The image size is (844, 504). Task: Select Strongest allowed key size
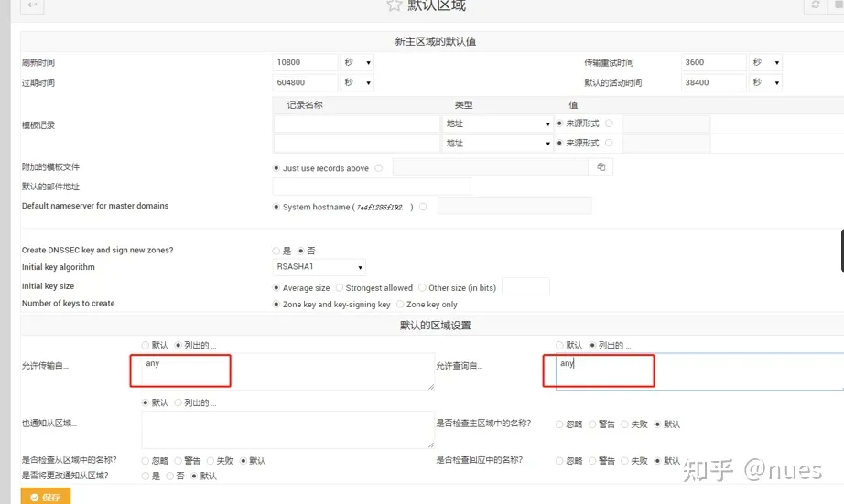[x=339, y=288]
